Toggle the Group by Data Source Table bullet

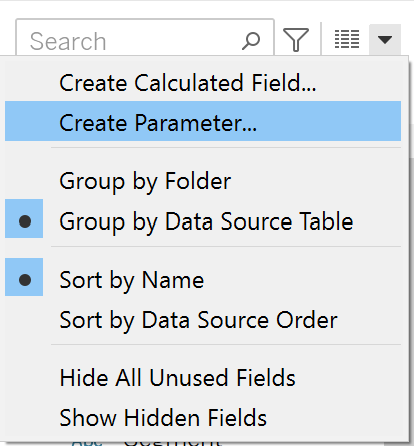tap(24, 219)
